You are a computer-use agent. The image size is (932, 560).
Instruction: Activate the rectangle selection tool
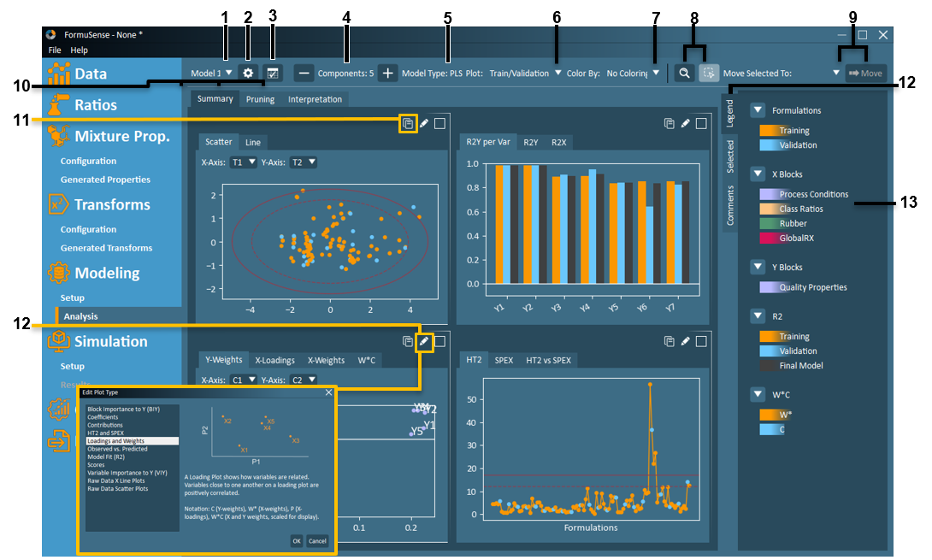708,74
